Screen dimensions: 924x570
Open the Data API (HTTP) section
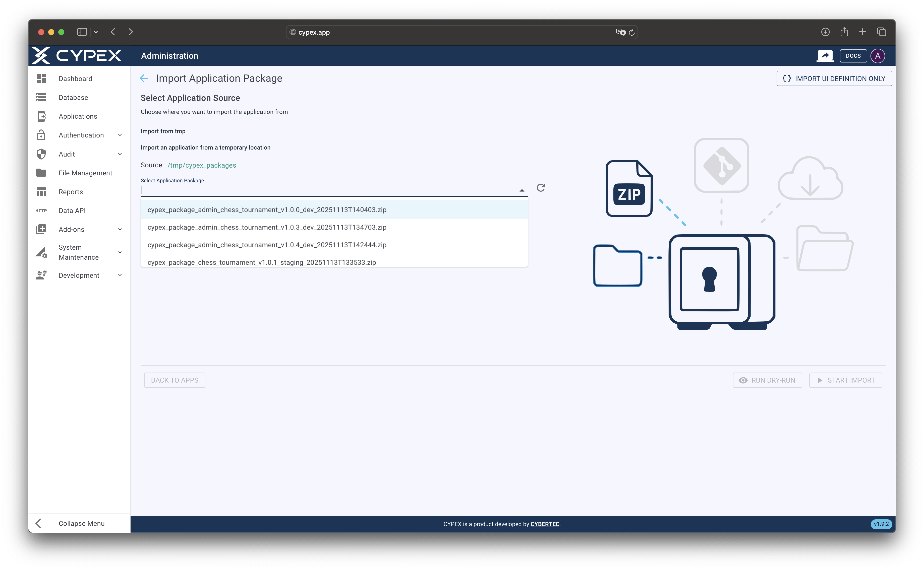(x=41, y=210)
